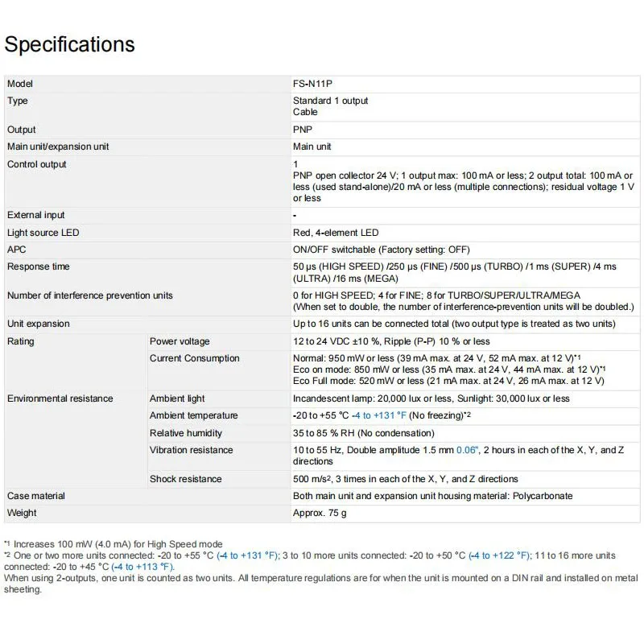The image size is (644, 644).
Task: Click the Main unit value cell
Action: tap(312, 147)
